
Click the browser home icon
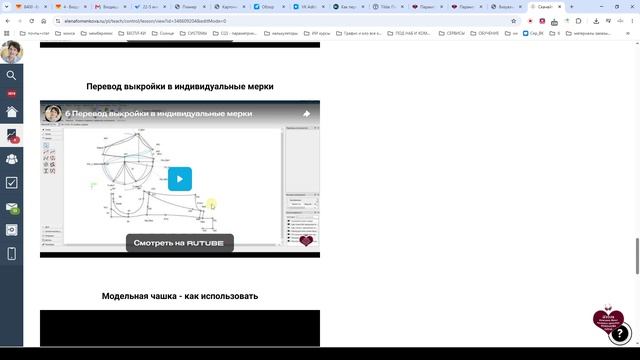tap(44, 21)
